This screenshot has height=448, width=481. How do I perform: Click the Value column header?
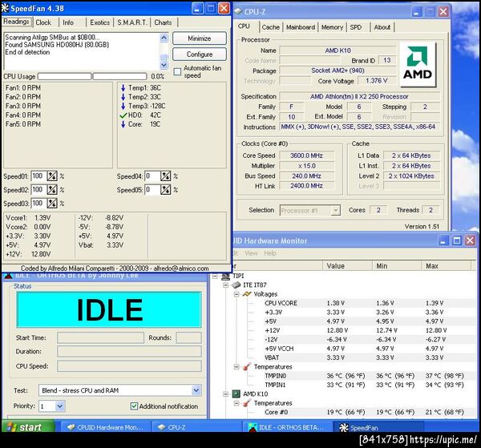pyautogui.click(x=347, y=266)
